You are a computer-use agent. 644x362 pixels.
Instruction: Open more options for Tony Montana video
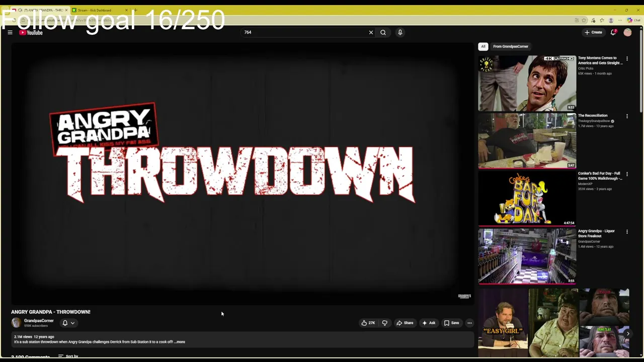[627, 58]
